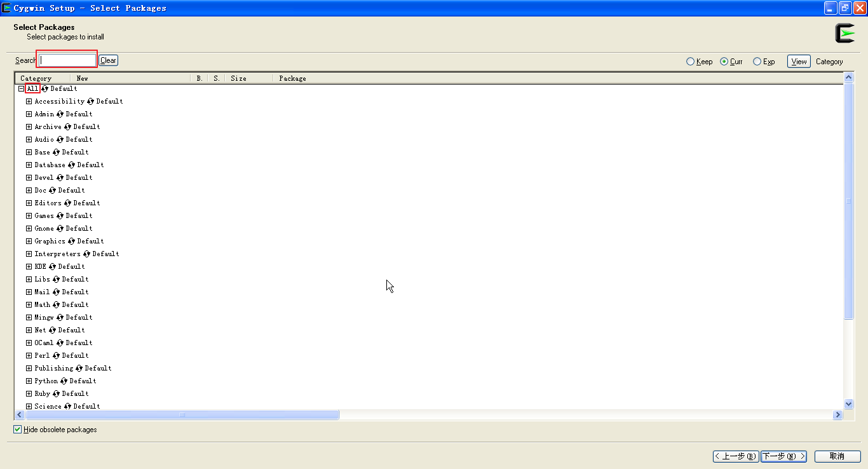
Task: Select the Games category label
Action: click(44, 216)
